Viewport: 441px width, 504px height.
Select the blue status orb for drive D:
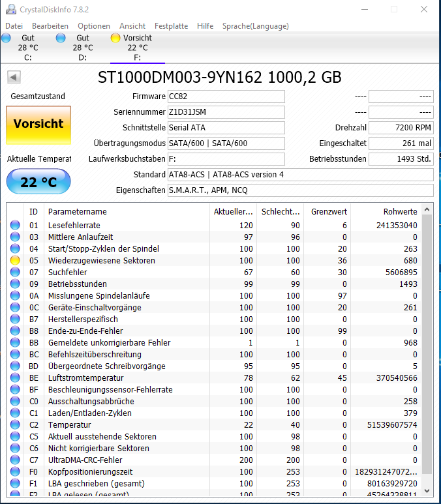(61, 38)
